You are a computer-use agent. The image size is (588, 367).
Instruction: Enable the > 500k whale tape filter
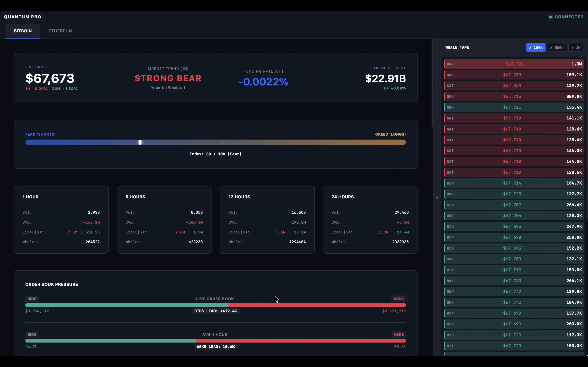[557, 47]
